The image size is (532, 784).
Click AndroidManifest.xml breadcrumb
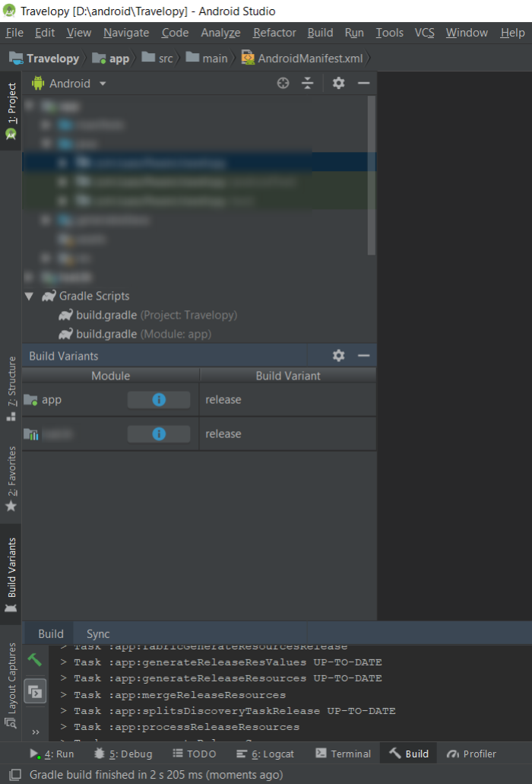coord(302,59)
